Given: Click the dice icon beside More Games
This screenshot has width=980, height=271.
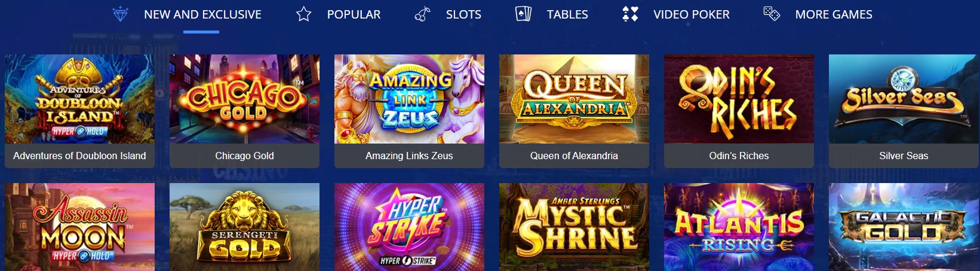Looking at the screenshot, I should tap(772, 14).
